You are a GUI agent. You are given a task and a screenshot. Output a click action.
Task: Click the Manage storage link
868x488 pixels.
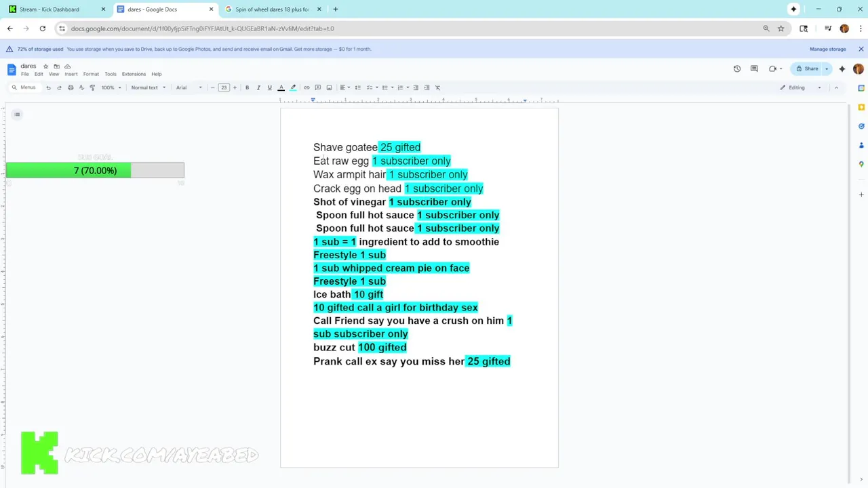(828, 49)
